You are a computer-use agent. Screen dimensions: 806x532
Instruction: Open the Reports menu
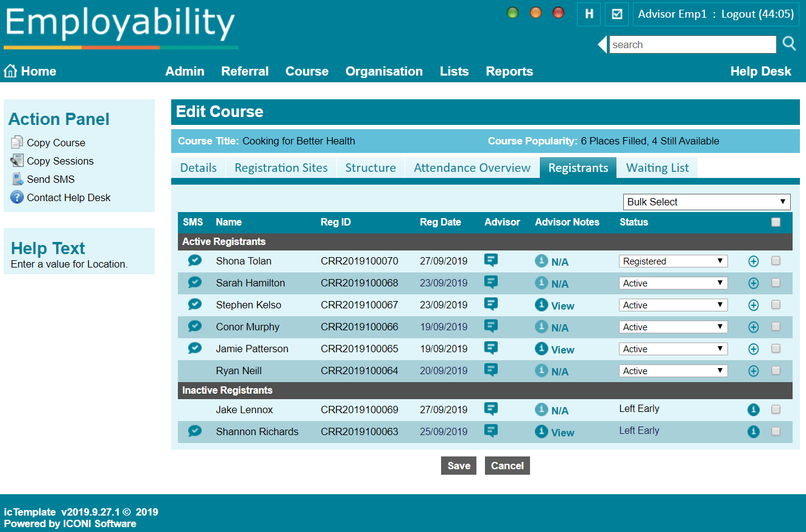(x=509, y=71)
